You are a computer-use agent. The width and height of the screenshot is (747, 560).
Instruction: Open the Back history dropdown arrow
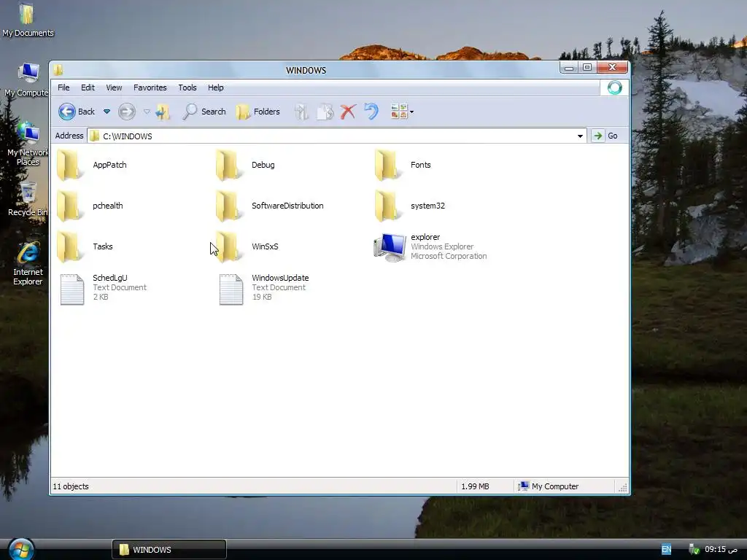click(107, 112)
